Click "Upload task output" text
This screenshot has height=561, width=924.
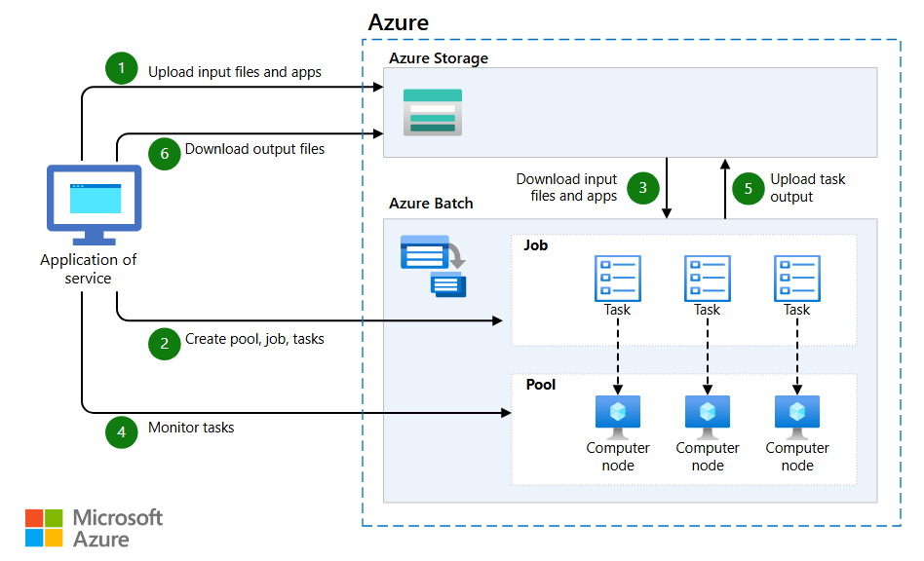click(807, 187)
